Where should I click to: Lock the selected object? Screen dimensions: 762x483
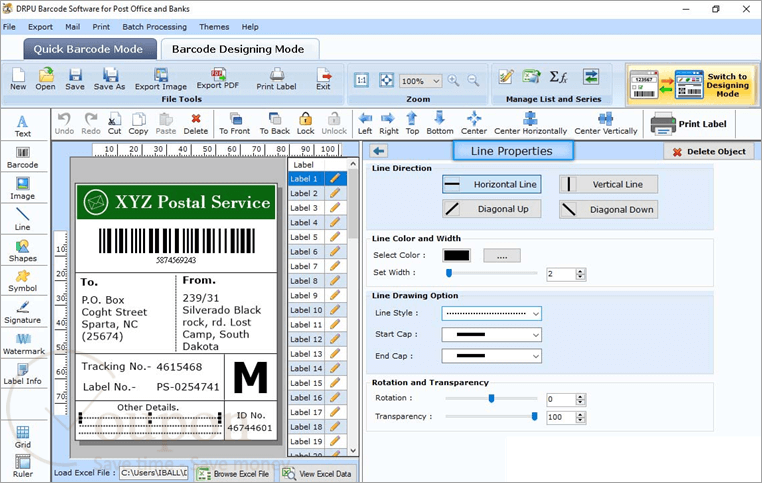pyautogui.click(x=306, y=123)
